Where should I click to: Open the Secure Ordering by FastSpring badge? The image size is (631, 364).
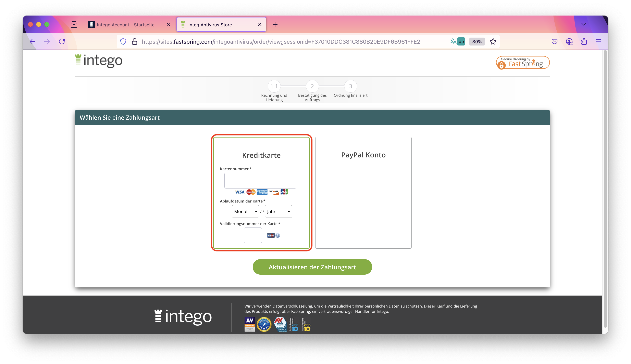coord(523,63)
